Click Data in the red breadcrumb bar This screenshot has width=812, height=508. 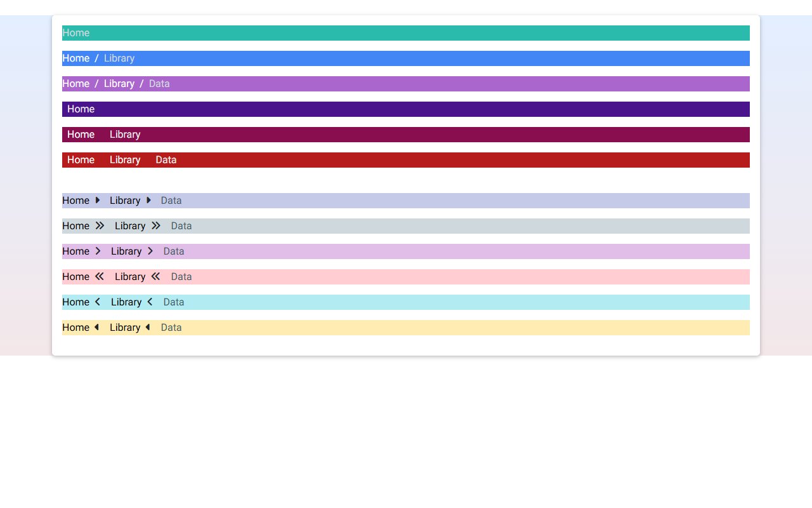pos(166,160)
